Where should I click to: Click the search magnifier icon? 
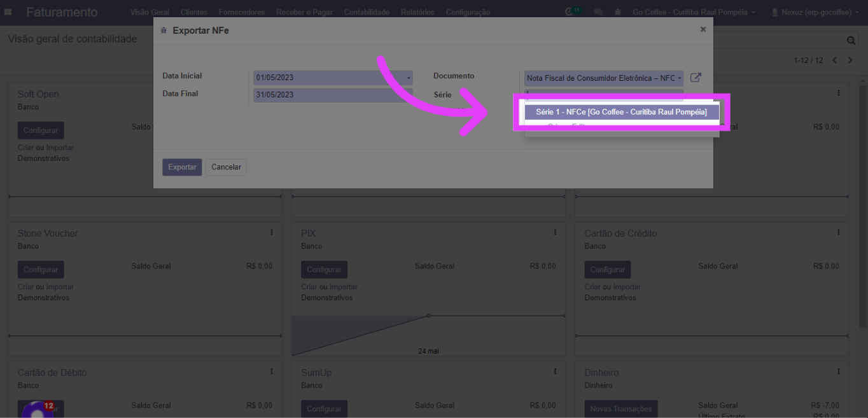(x=851, y=41)
